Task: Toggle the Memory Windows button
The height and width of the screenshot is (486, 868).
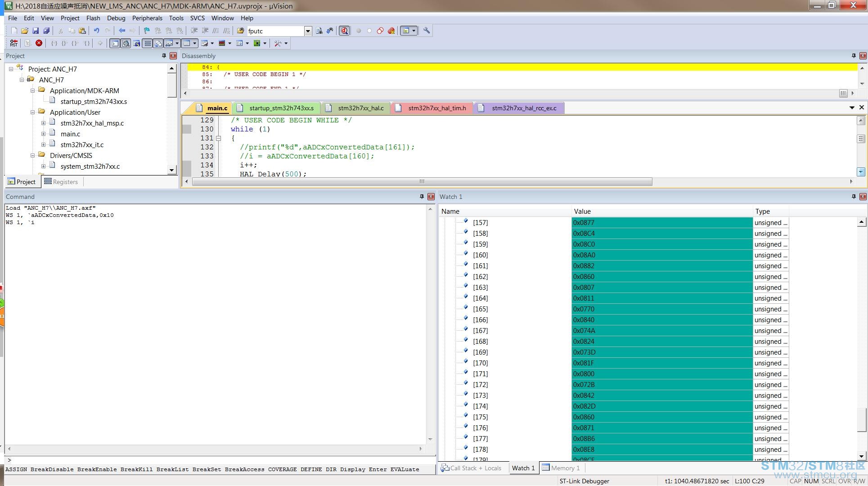Action: pos(187,43)
